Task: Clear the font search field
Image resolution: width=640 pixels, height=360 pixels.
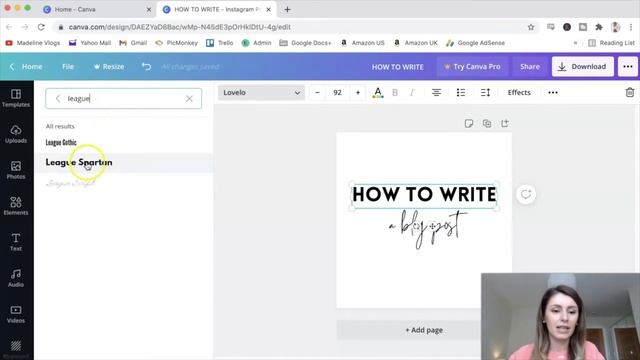Action: 189,98
